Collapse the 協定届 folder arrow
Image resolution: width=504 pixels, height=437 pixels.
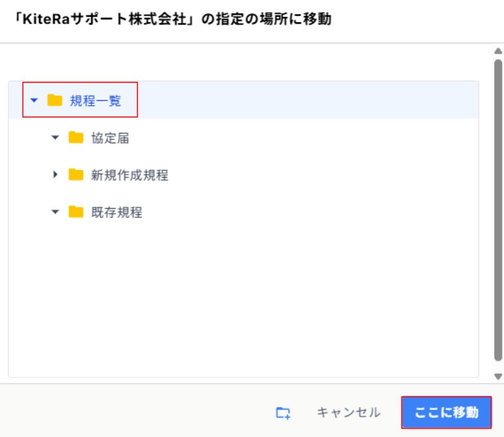(55, 138)
